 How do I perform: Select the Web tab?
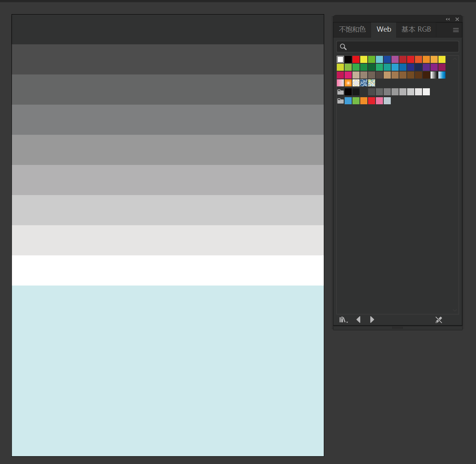point(384,29)
